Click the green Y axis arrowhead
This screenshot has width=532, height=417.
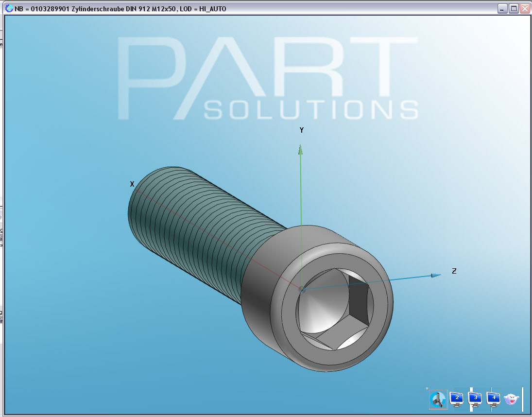(x=301, y=150)
